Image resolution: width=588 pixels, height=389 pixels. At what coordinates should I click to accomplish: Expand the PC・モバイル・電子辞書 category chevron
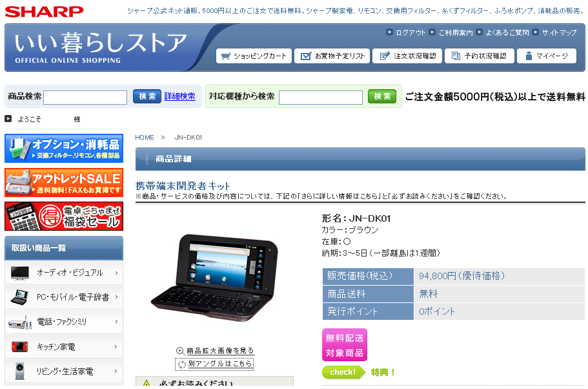(x=116, y=297)
